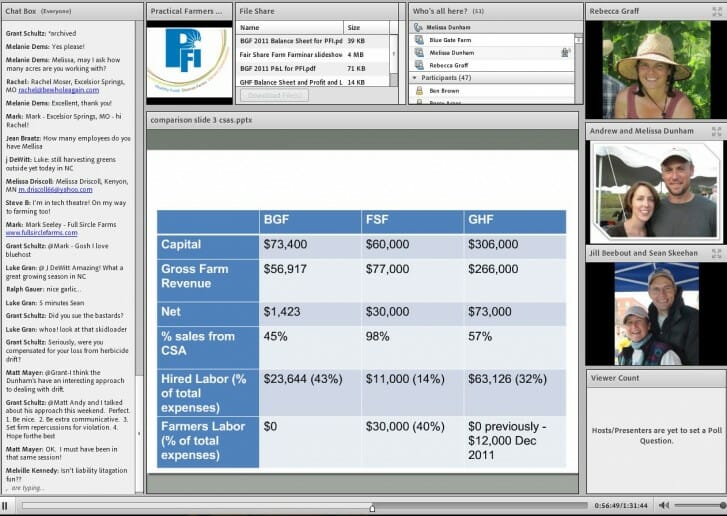Image resolution: width=727 pixels, height=516 pixels.
Task: Sort files by the Name column header
Action: tap(290, 28)
